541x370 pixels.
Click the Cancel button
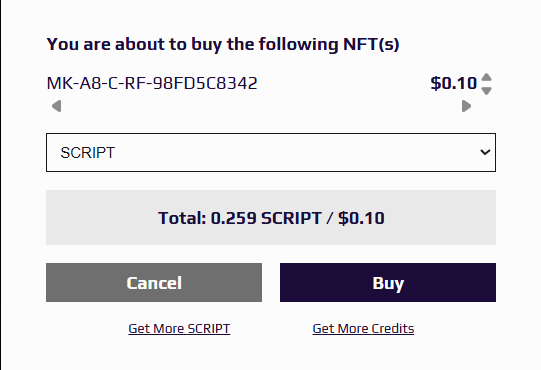click(x=154, y=282)
